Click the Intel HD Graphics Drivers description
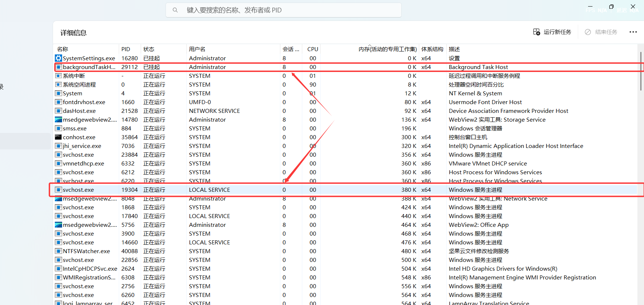 tap(503, 268)
